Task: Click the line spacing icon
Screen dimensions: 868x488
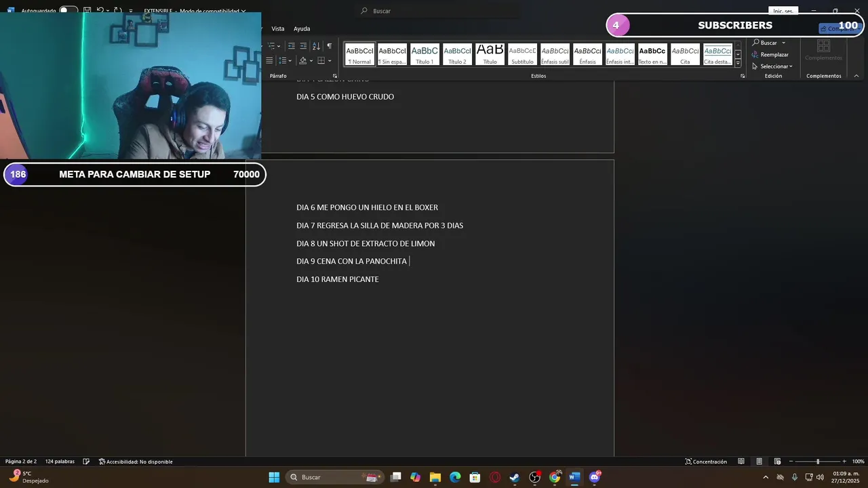Action: pos(282,61)
